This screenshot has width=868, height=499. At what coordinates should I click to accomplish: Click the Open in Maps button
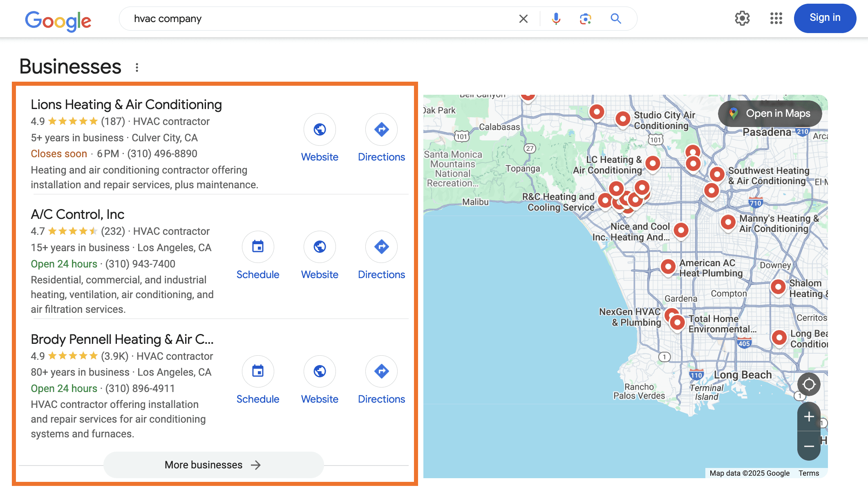click(770, 114)
